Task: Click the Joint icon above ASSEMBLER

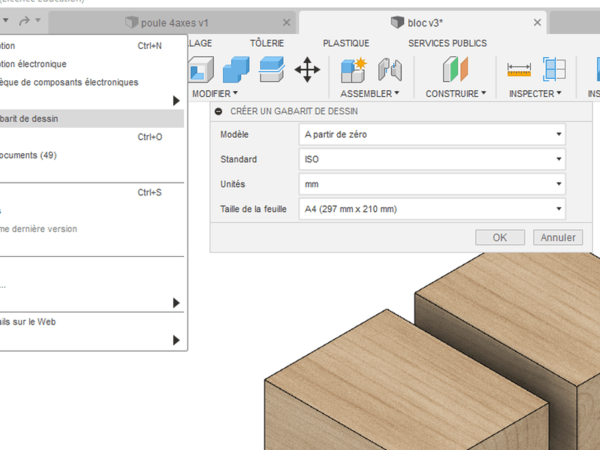Action: coord(389,69)
